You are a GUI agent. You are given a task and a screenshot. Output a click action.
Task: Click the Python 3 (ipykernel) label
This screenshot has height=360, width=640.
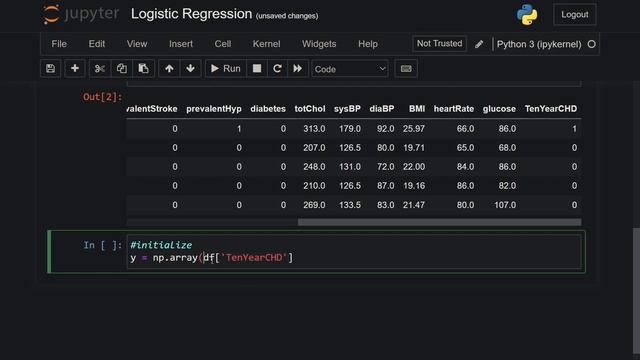[539, 44]
